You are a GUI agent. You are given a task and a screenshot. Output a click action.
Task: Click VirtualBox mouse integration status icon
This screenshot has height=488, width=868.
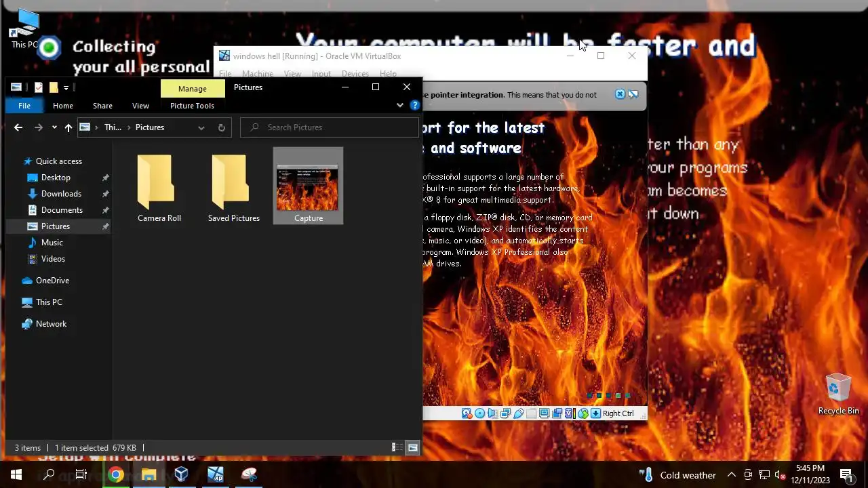coord(583,413)
